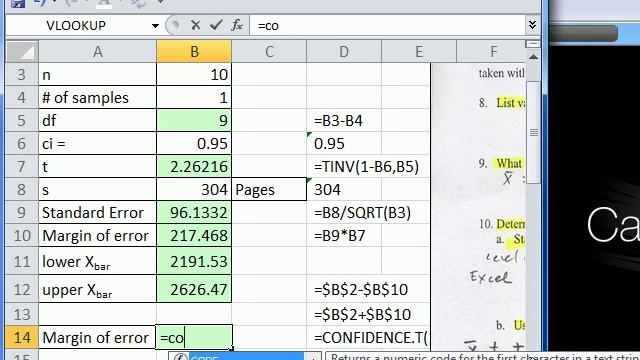Select cell with '# of samples' label

98,98
